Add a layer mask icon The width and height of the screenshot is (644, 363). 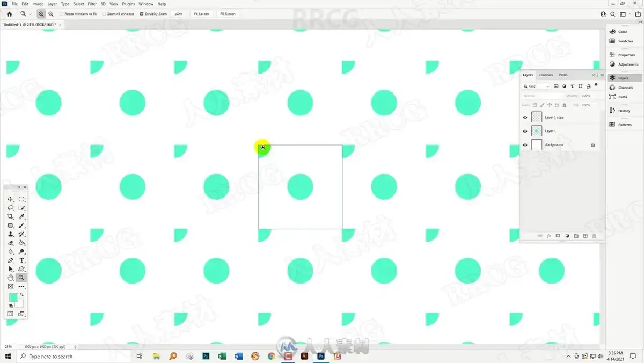pos(558,236)
